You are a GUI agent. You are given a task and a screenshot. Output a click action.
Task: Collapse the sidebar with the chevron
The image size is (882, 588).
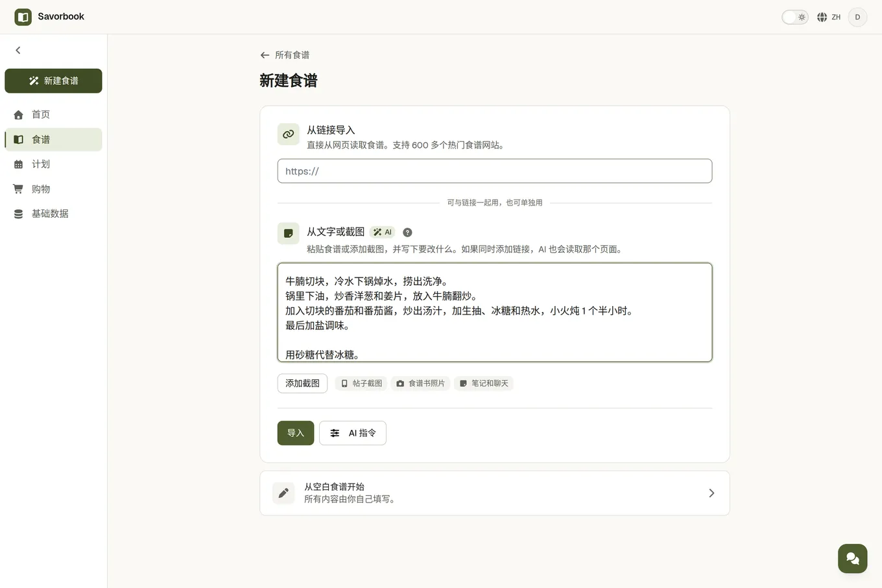pyautogui.click(x=18, y=50)
